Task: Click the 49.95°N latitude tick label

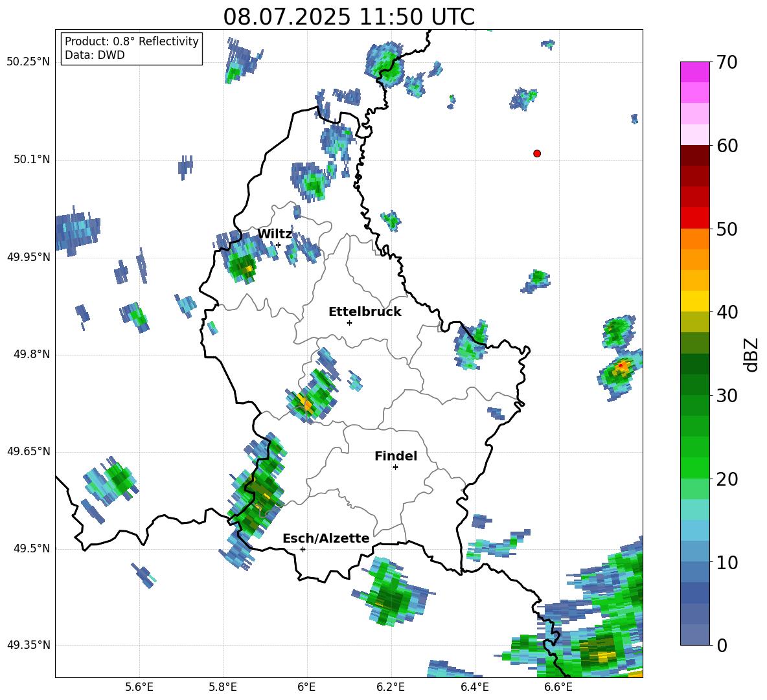Action: (x=29, y=257)
